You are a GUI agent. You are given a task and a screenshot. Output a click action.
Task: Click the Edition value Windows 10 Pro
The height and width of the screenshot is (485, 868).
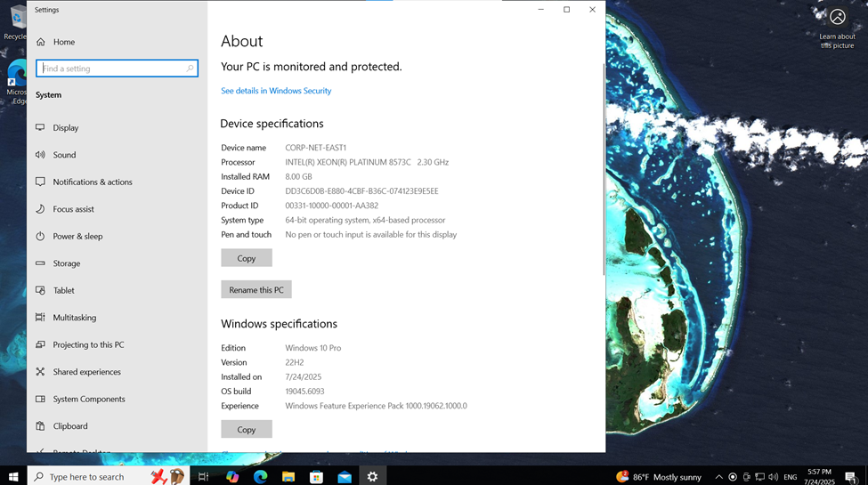tap(312, 348)
